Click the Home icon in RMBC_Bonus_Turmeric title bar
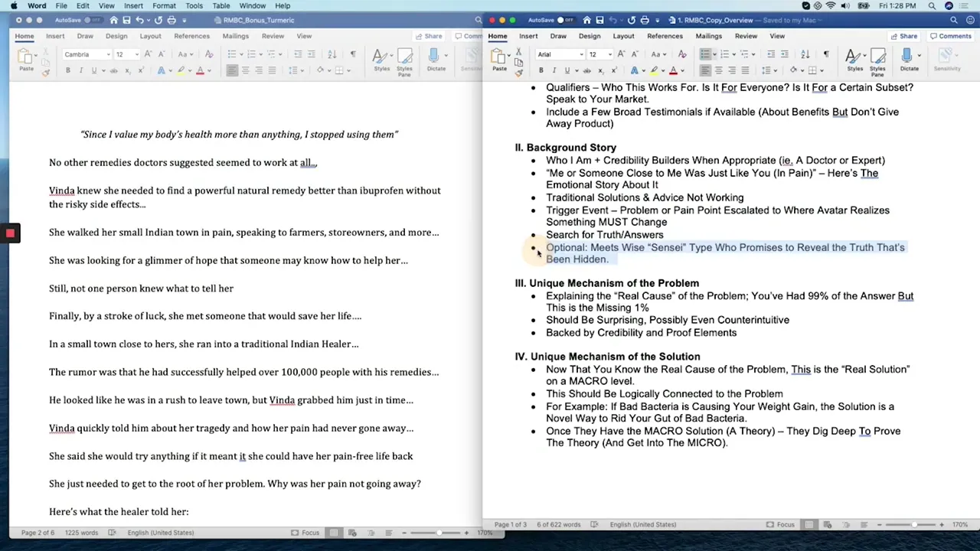The height and width of the screenshot is (551, 980). point(114,20)
